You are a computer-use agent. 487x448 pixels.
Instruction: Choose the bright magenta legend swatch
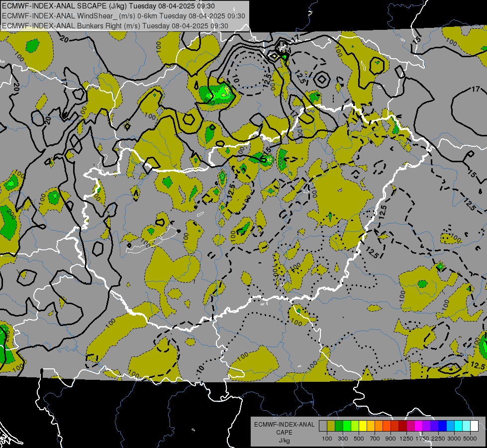[419, 426]
